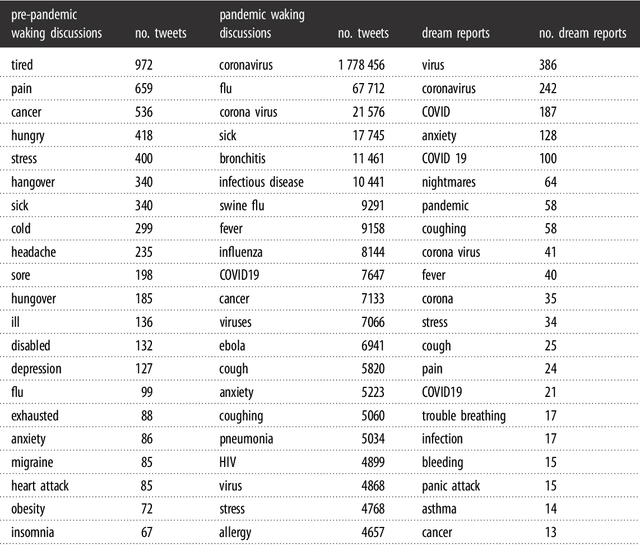This screenshot has width=640, height=545.
Task: Select the 'hungry' cell
Action: point(31,135)
